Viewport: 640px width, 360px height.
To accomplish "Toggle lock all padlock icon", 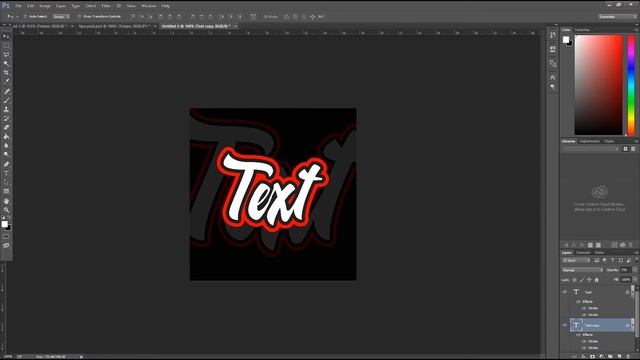I will coord(597,280).
